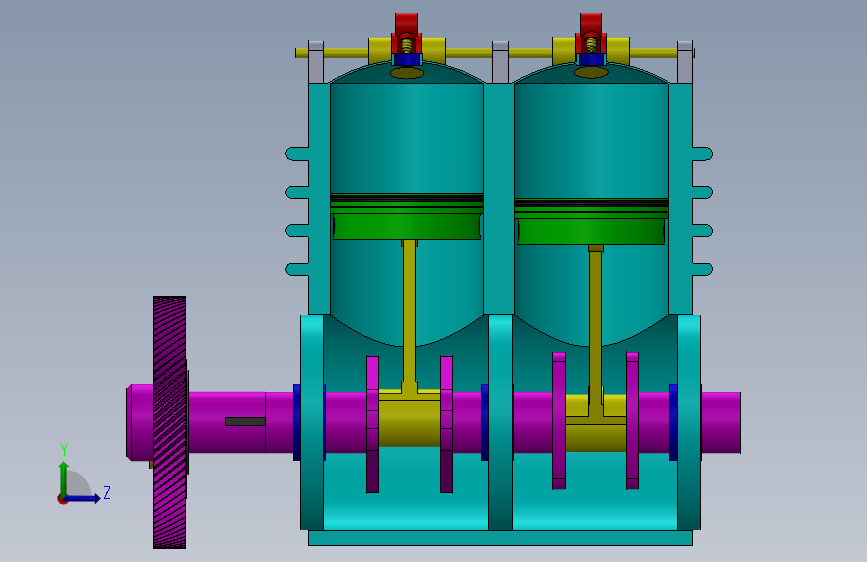Image resolution: width=867 pixels, height=562 pixels.
Task: Select the flat base plate under the crankcase
Action: (500, 538)
